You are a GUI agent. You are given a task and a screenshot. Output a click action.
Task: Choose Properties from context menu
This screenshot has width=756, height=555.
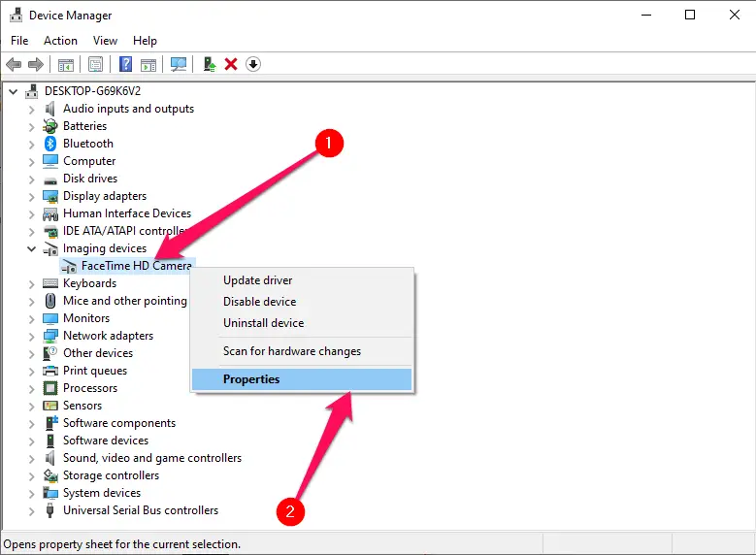[x=302, y=379]
